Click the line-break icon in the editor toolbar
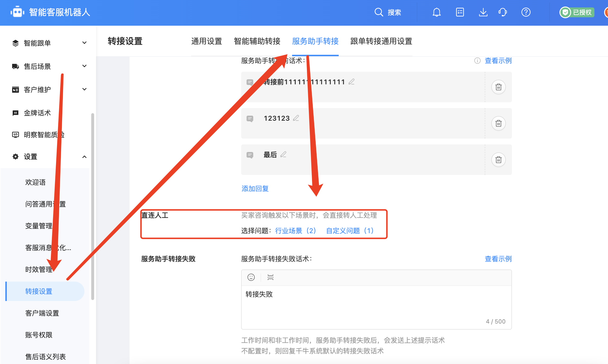This screenshot has width=608, height=364. pyautogui.click(x=270, y=277)
